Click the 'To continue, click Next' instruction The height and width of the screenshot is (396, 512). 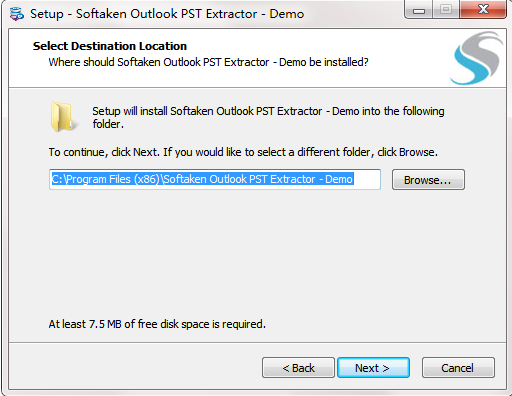tap(243, 152)
